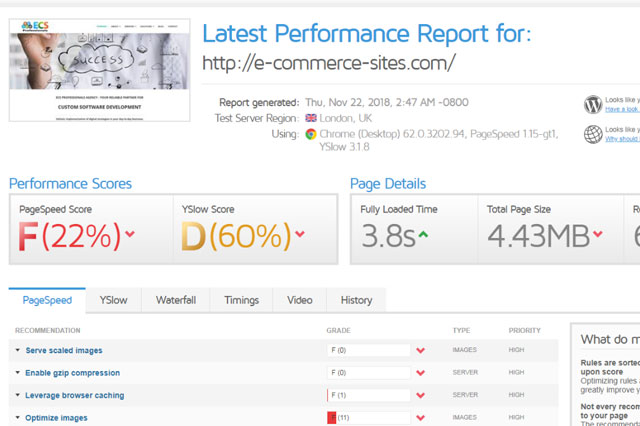
Task: Click IMAGES type in Optimize images row
Action: (x=464, y=417)
